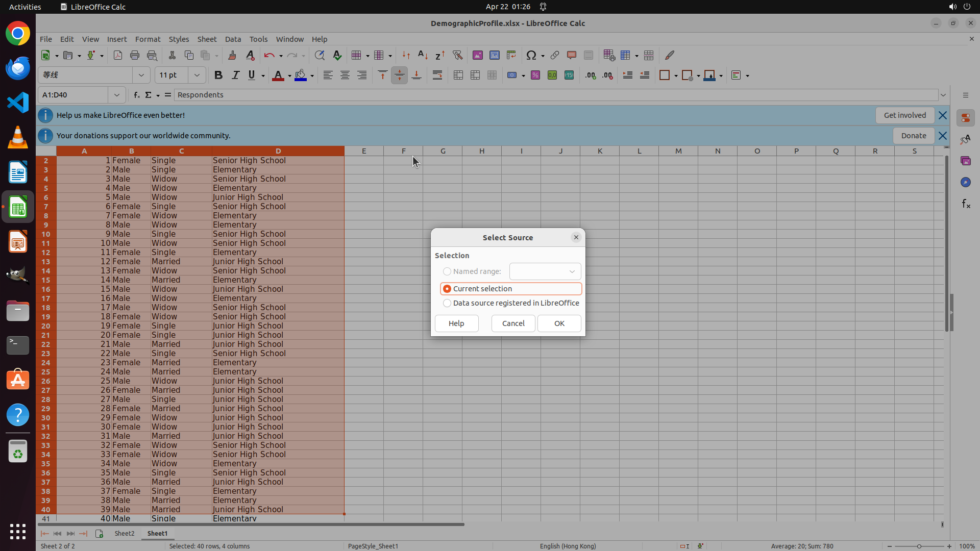Viewport: 980px width, 551px height.
Task: Click the AutoFilter icon in toolbar
Action: pyautogui.click(x=457, y=55)
